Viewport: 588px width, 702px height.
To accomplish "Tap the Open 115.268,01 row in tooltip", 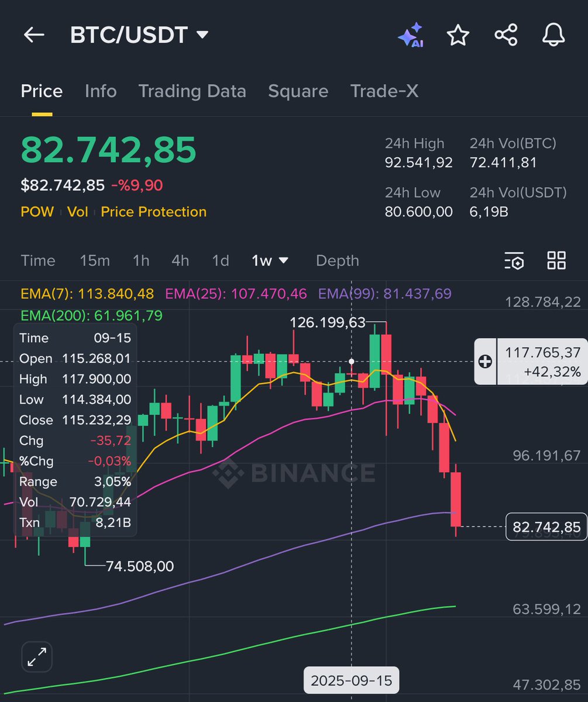I will [75, 359].
